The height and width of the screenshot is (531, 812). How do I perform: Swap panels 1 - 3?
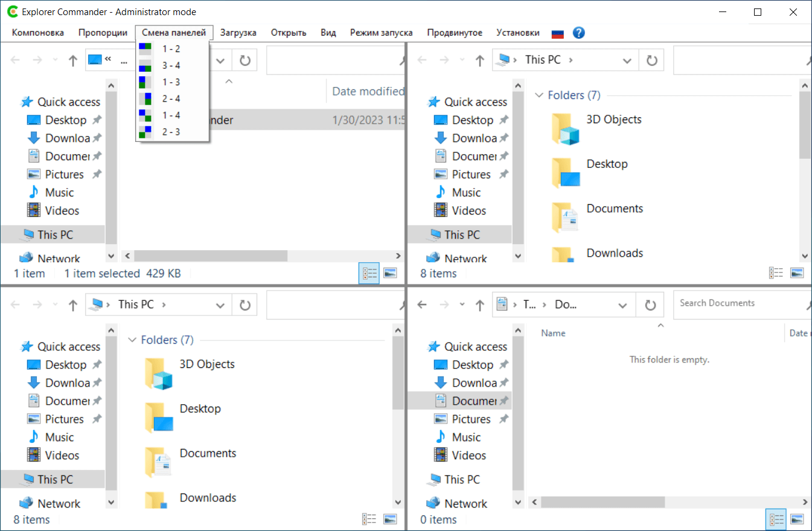point(173,82)
